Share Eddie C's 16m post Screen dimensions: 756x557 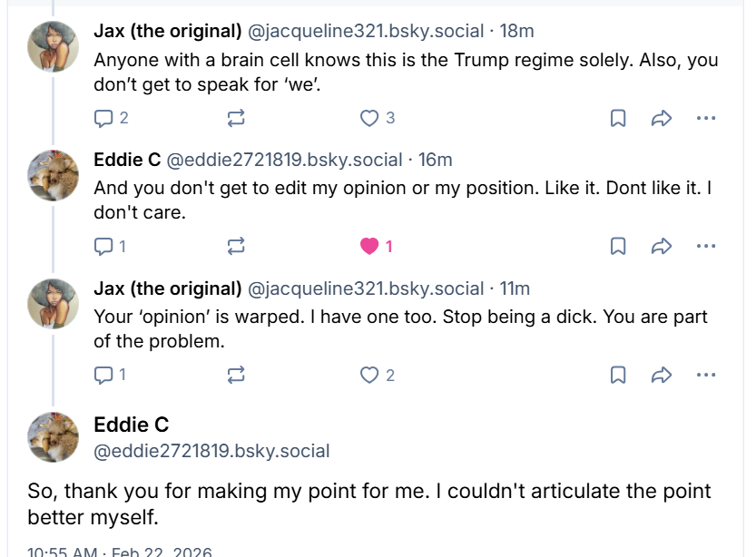tap(662, 246)
